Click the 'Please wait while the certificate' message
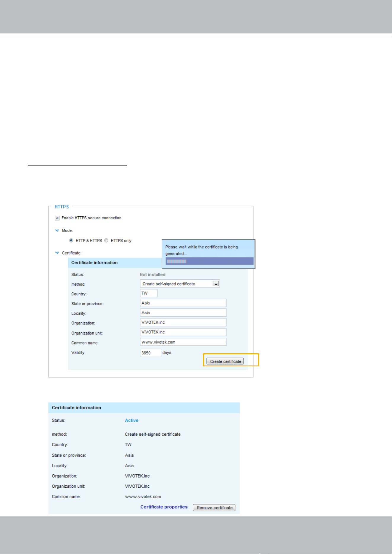 pos(202,250)
